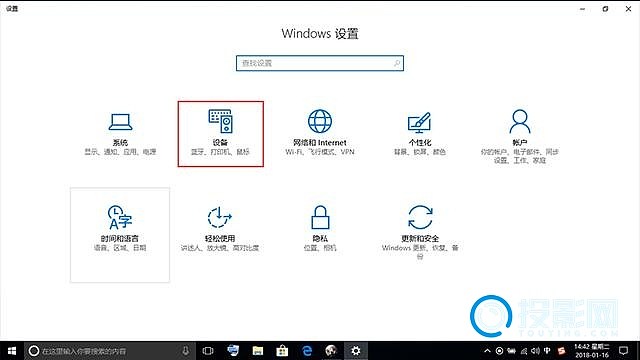Open the Microsoft Store taskbar icon

tap(282, 351)
